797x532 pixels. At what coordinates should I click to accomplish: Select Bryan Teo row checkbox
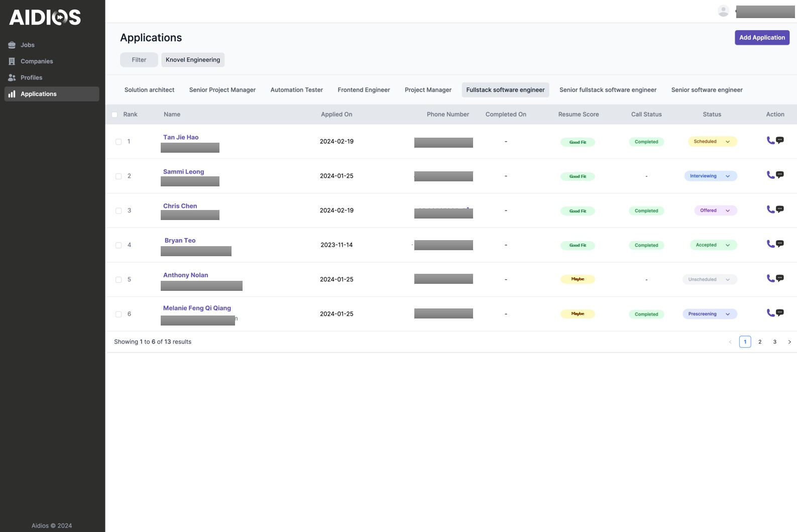point(119,245)
